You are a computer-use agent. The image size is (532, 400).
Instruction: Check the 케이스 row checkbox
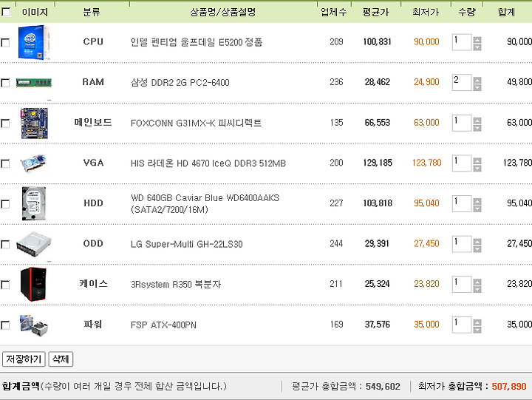(x=5, y=285)
